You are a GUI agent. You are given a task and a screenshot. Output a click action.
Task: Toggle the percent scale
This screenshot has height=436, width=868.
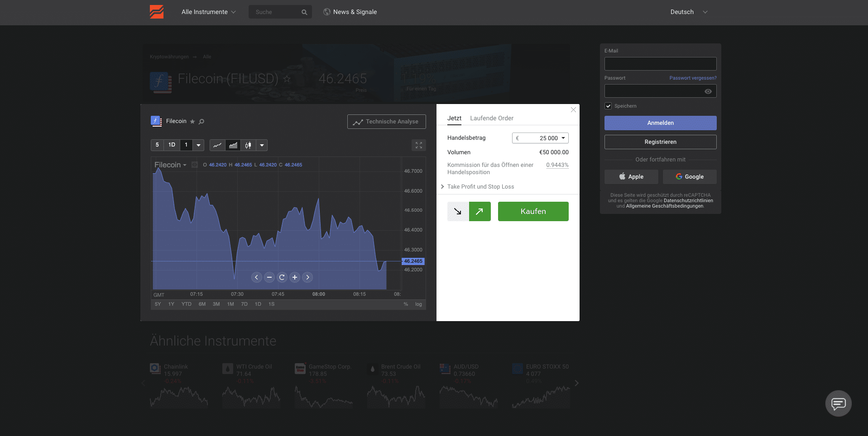406,304
